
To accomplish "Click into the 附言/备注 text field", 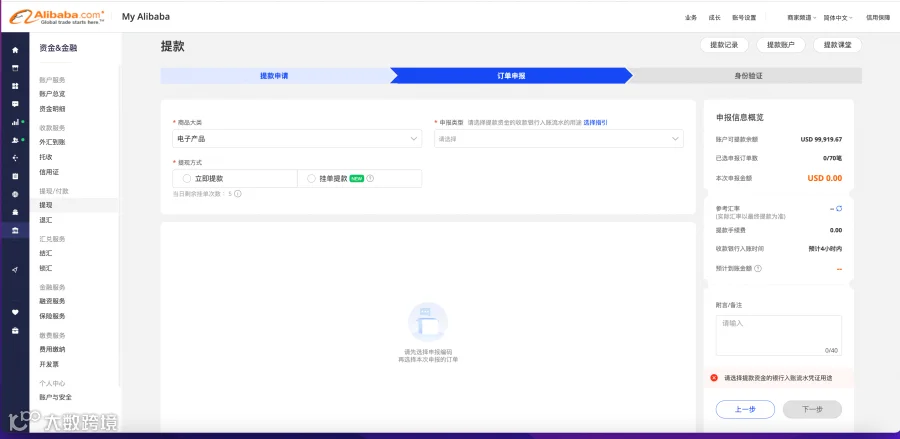I will 778,335.
